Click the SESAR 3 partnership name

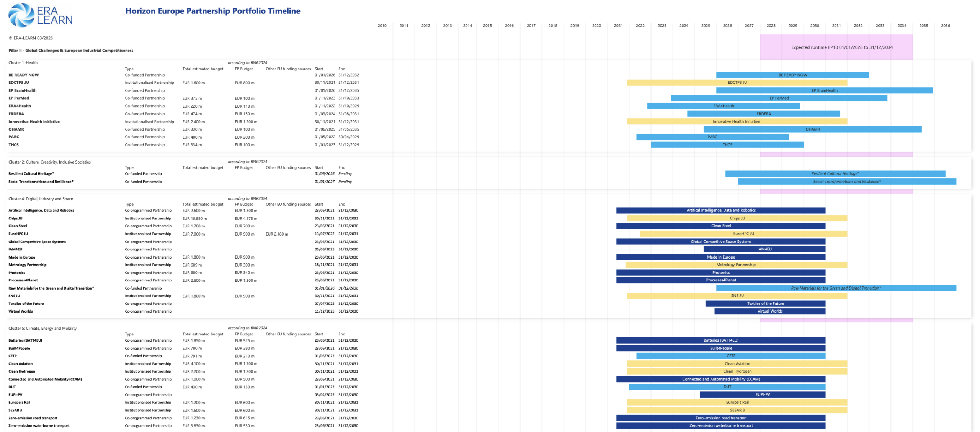(15, 410)
